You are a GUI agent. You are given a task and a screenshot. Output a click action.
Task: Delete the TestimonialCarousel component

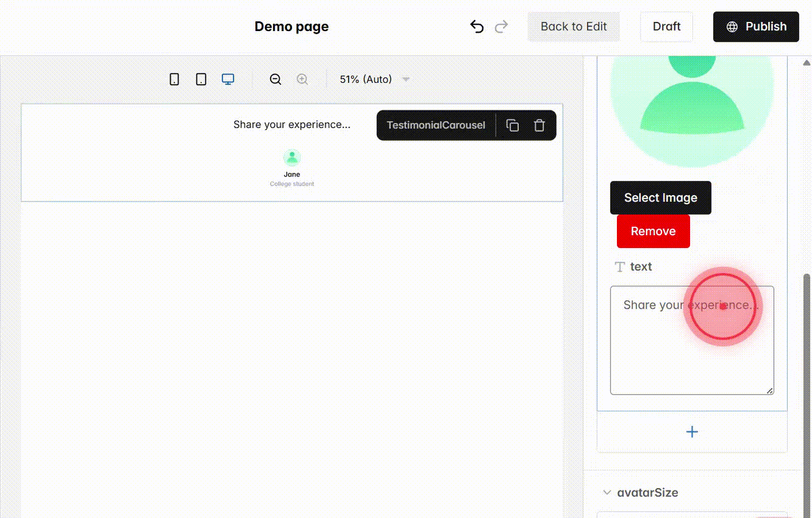point(539,125)
